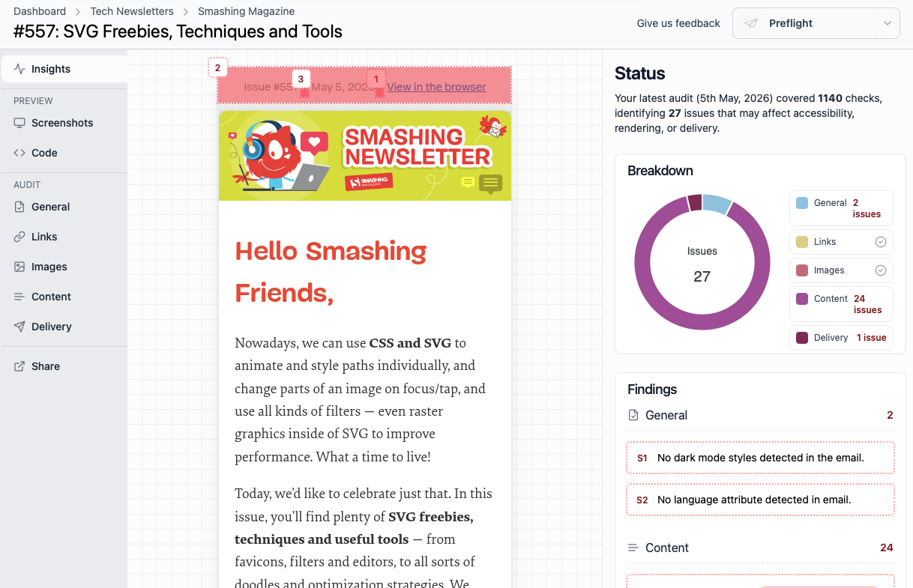Click the General document-check icon in sidebar

19,207
